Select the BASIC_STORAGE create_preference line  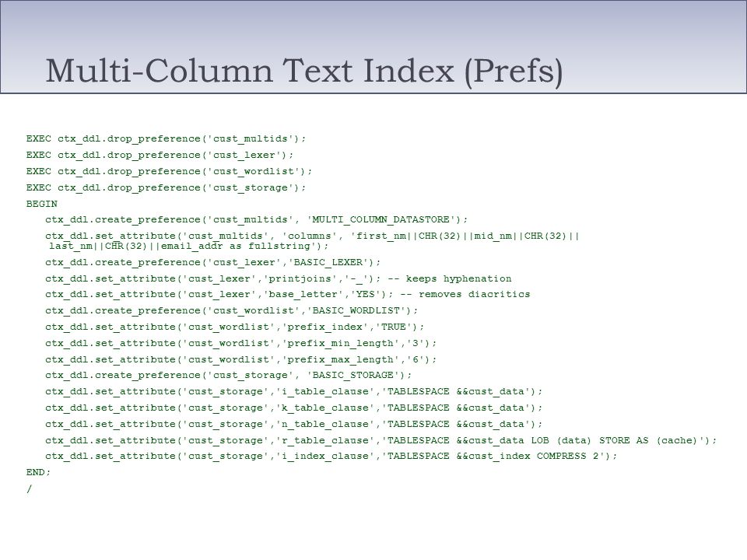coord(229,375)
